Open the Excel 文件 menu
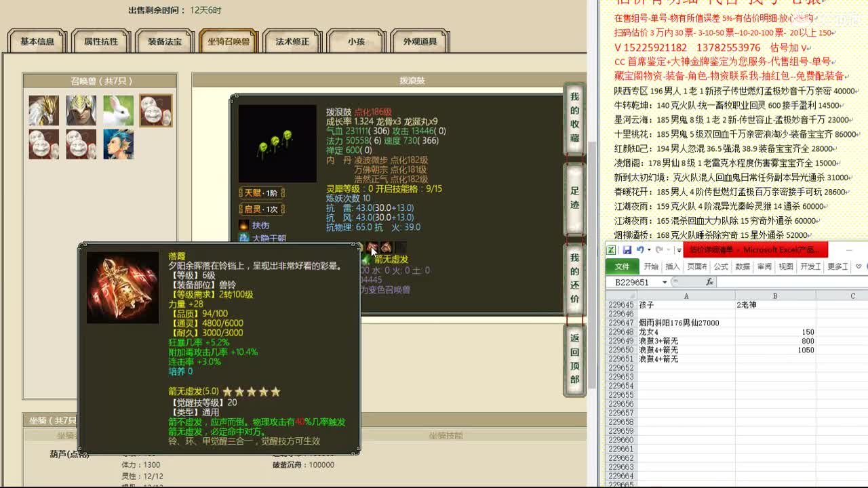Viewport: 868px width, 488px height. click(622, 266)
